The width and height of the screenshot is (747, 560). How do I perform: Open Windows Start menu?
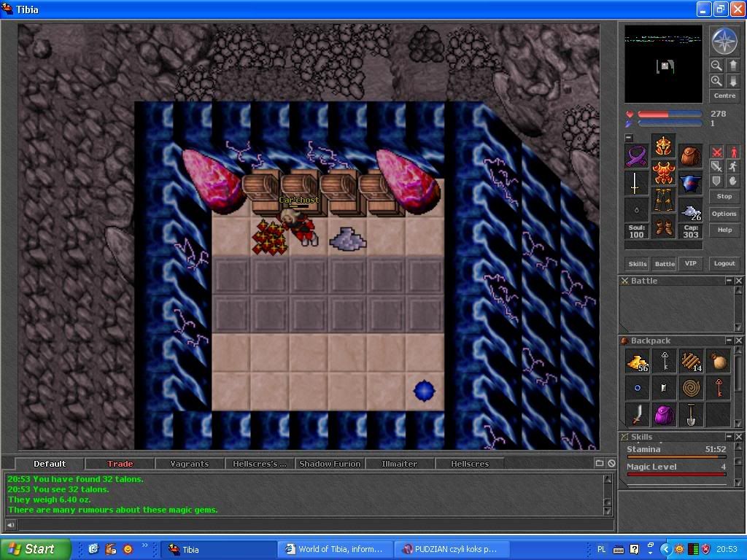coord(35,549)
